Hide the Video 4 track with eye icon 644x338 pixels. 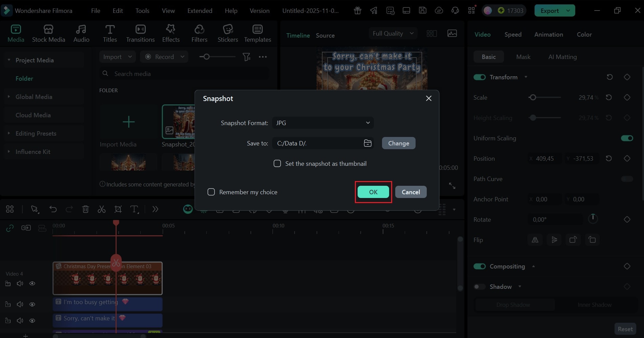tap(32, 283)
